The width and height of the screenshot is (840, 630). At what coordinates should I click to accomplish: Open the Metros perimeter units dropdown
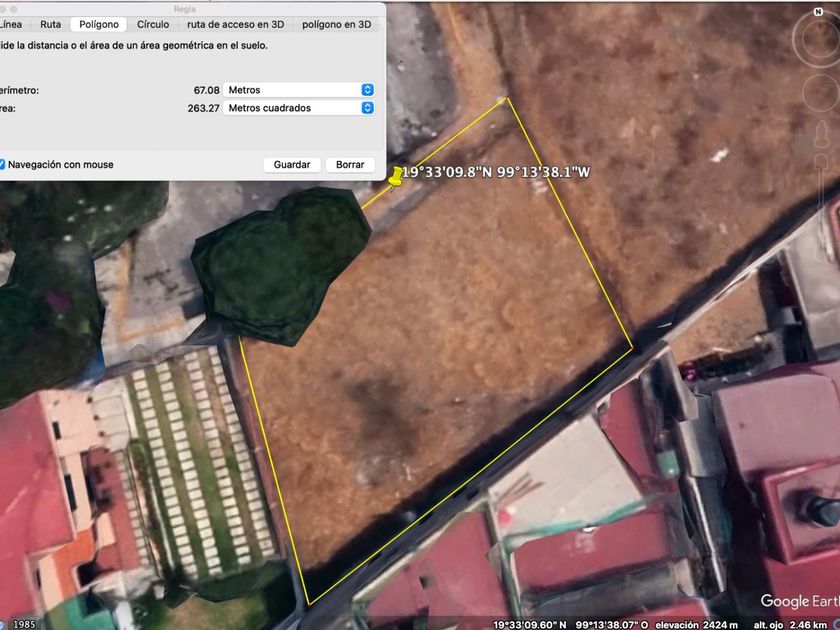[300, 90]
